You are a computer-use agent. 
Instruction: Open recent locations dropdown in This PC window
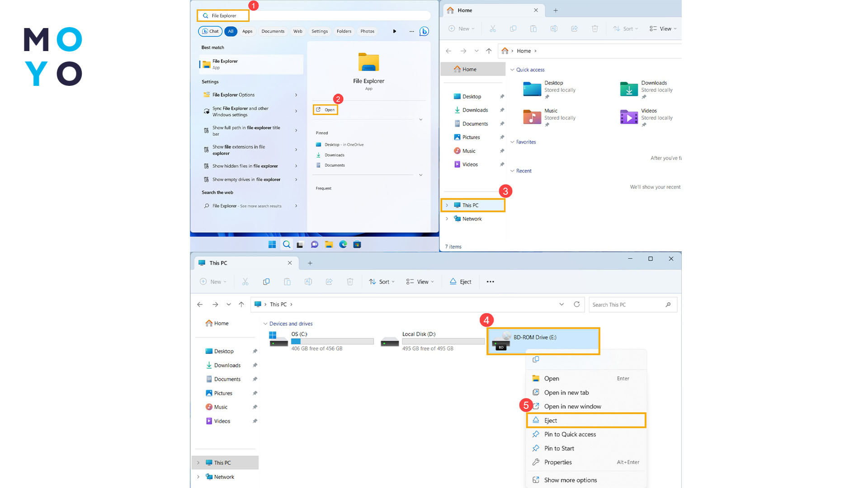pyautogui.click(x=229, y=305)
